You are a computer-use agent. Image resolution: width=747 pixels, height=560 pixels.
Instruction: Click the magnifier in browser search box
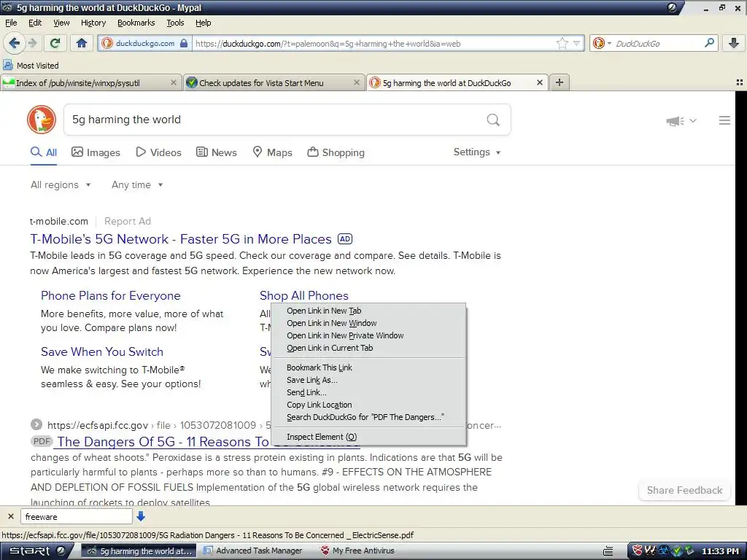pyautogui.click(x=709, y=43)
